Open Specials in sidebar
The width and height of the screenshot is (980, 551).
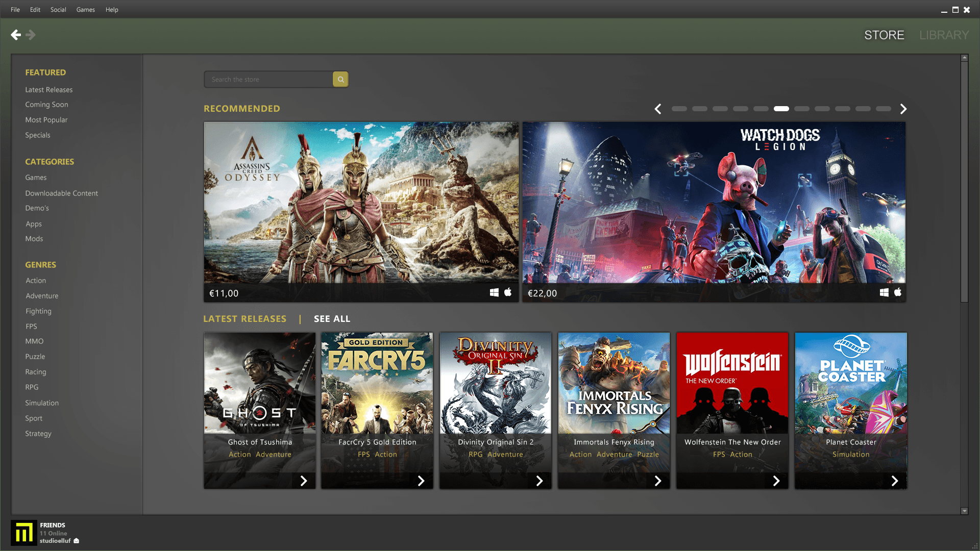(x=38, y=135)
